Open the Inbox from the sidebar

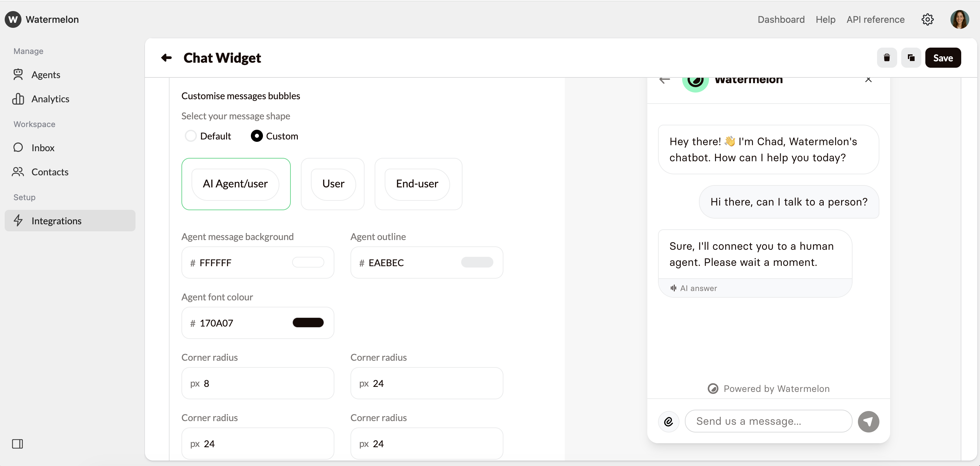43,148
